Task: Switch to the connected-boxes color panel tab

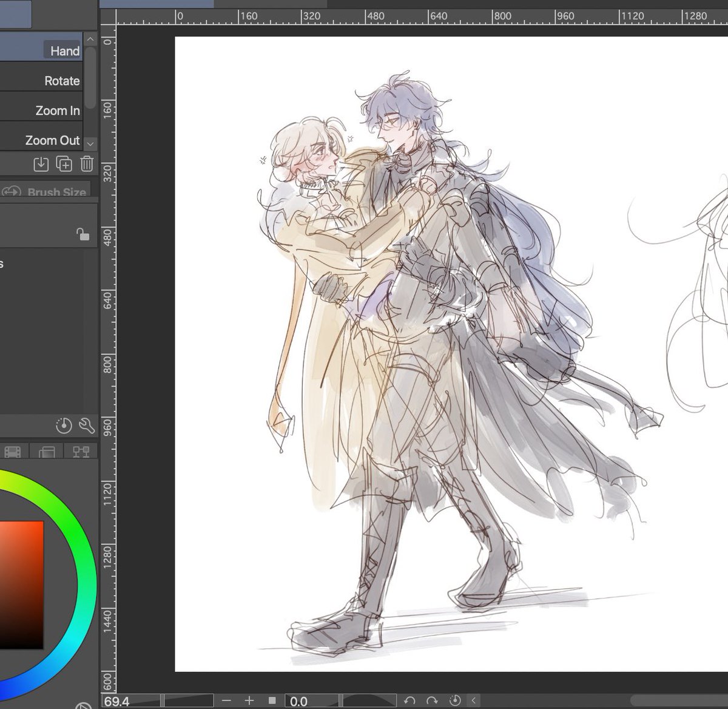Action: 81,452
